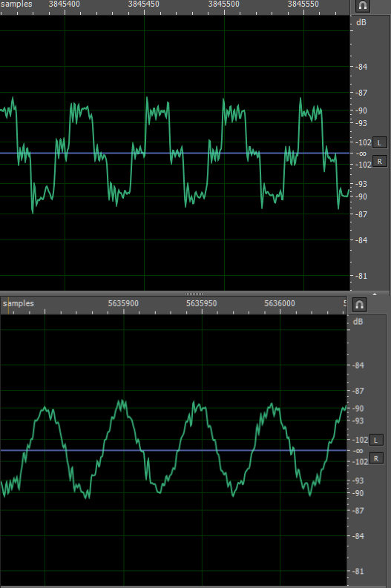
Task: Toggle the snapping magnet in lower waveform
Action: coord(359,305)
